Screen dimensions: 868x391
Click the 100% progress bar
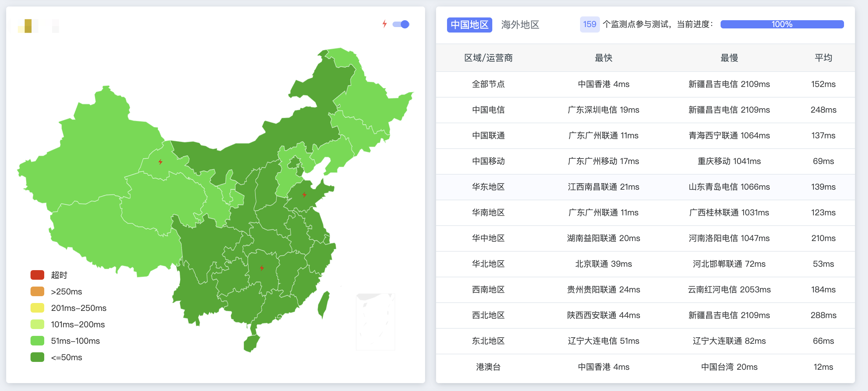782,24
